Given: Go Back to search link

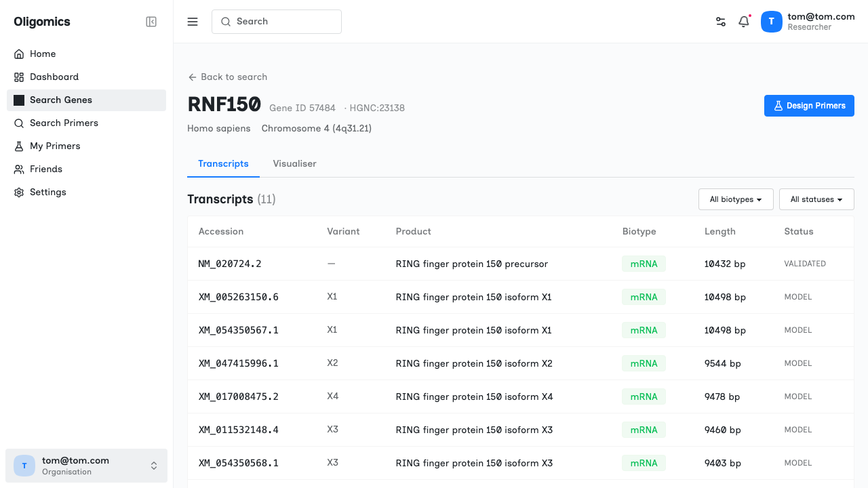Looking at the screenshot, I should point(227,77).
